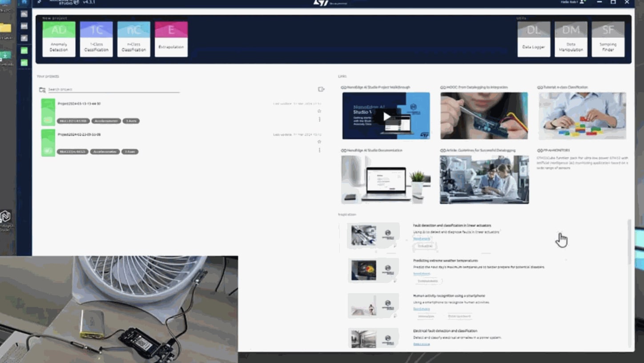
Task: Read more about fault detection in linear actuators
Action: (422, 238)
